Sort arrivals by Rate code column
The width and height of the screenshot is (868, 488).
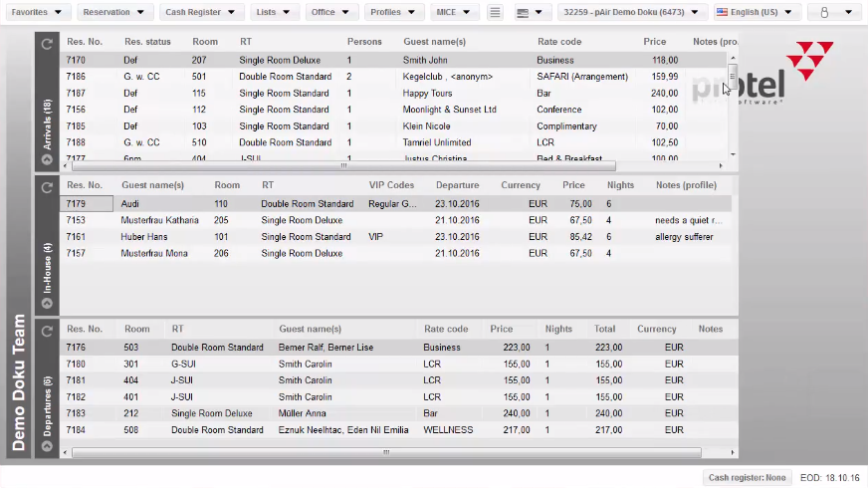click(559, 42)
